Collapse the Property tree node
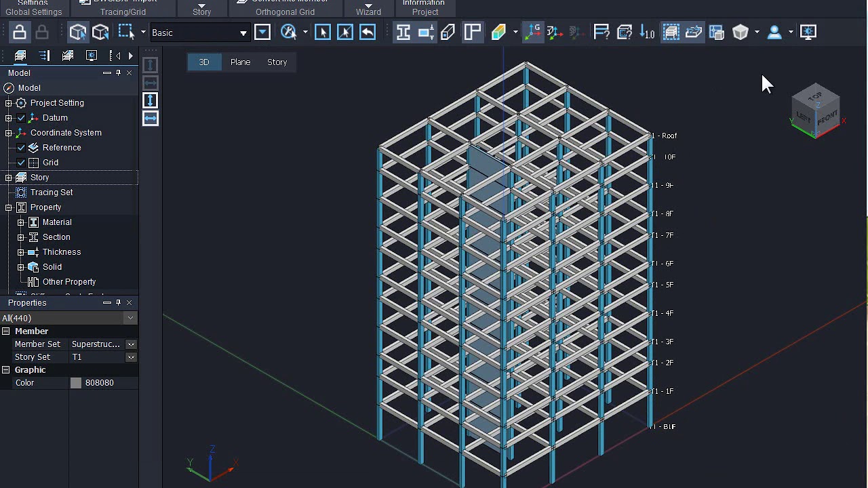The height and width of the screenshot is (488, 868). pyautogui.click(x=9, y=207)
